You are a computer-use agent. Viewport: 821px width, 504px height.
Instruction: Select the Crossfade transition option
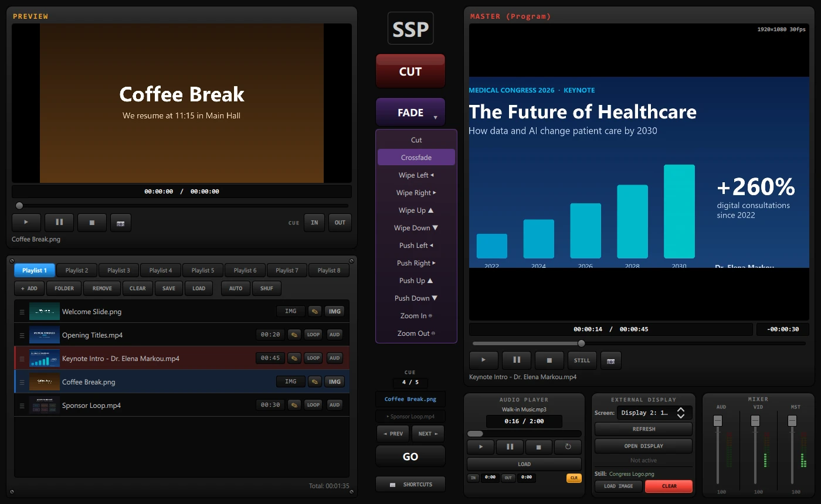416,158
